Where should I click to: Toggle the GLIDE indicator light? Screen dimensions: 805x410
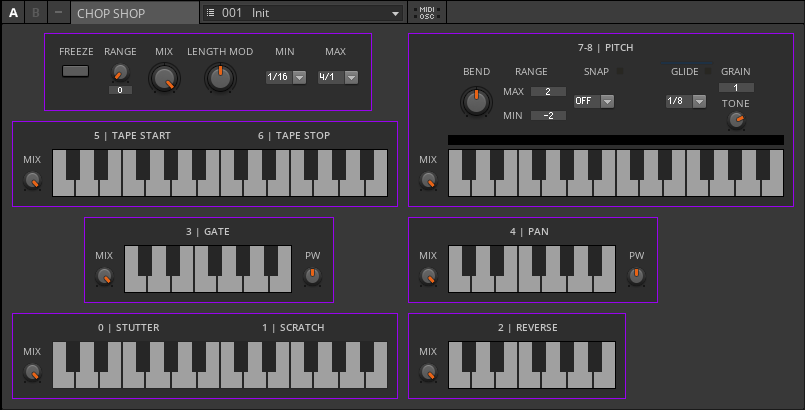(x=709, y=71)
